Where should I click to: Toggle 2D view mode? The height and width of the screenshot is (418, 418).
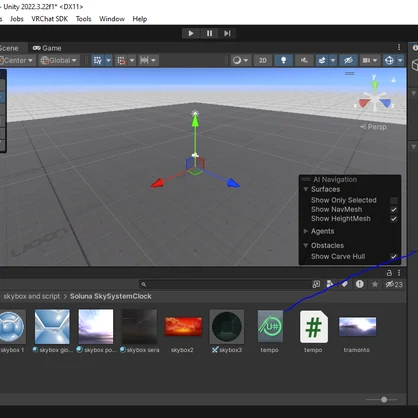pos(263,60)
